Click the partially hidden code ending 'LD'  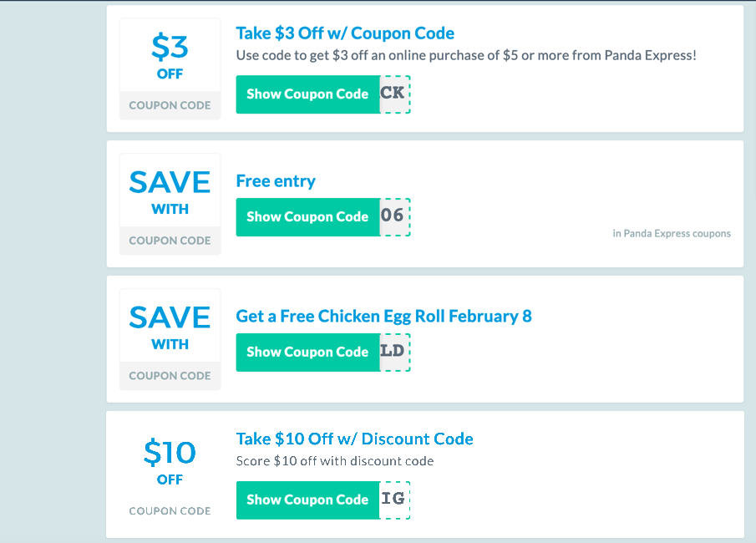click(x=393, y=353)
